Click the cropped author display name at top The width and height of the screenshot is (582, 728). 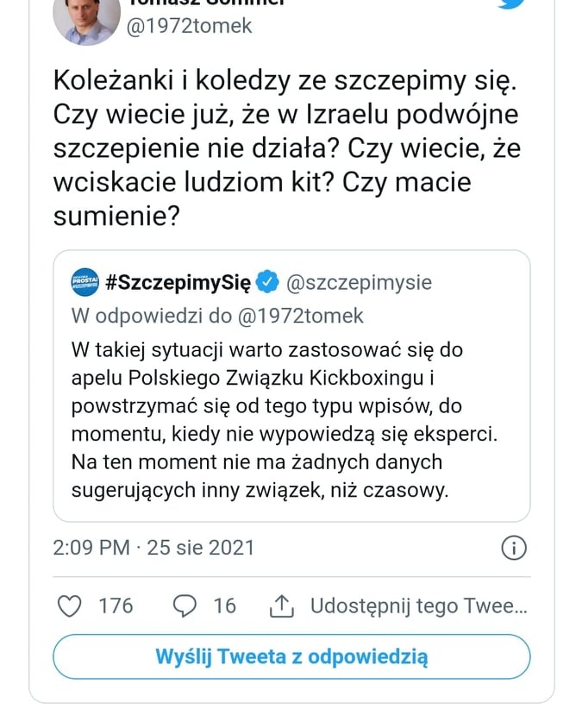(x=207, y=3)
